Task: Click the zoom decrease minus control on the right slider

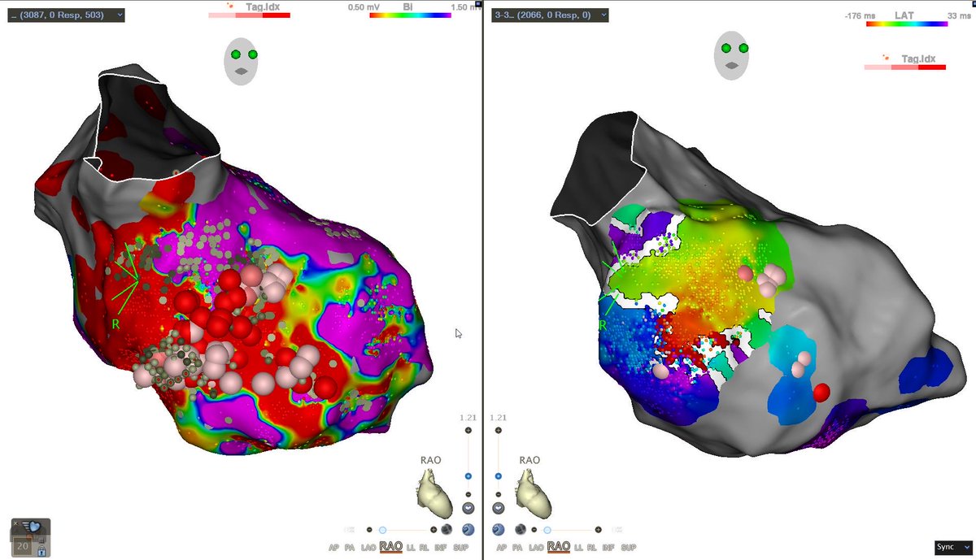Action: coord(498,494)
